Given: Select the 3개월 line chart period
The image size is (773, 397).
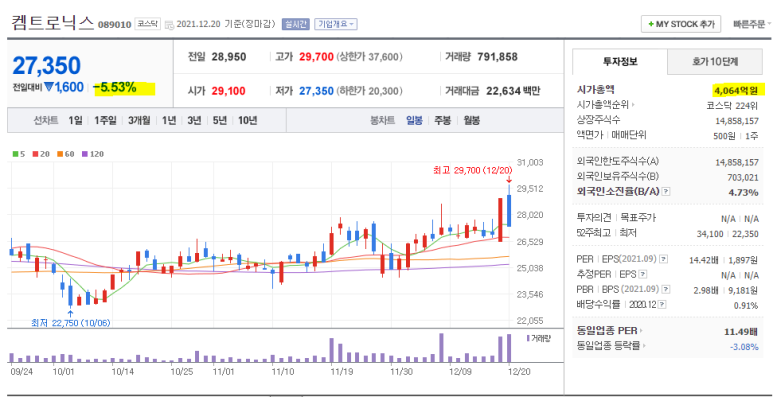Looking at the screenshot, I should (x=139, y=120).
